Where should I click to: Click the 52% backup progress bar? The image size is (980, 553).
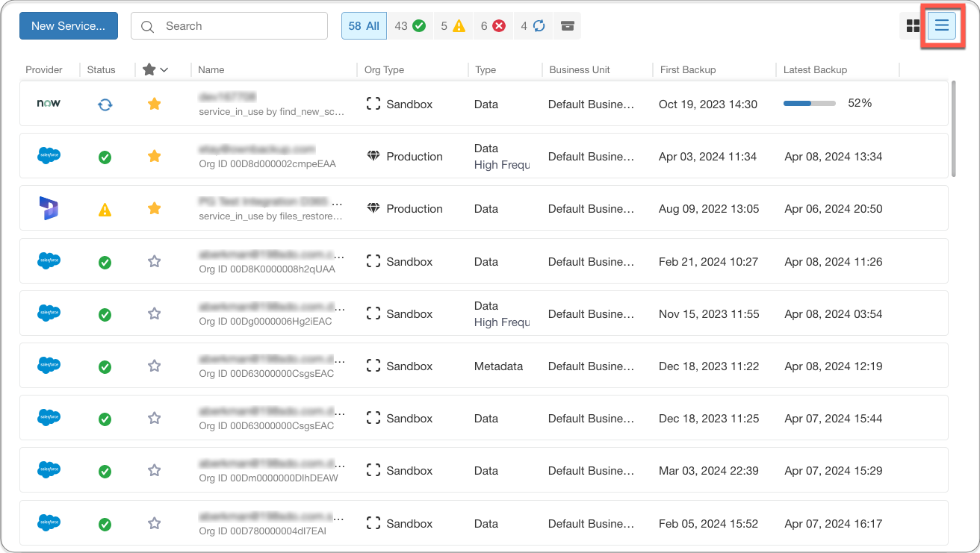tap(810, 104)
